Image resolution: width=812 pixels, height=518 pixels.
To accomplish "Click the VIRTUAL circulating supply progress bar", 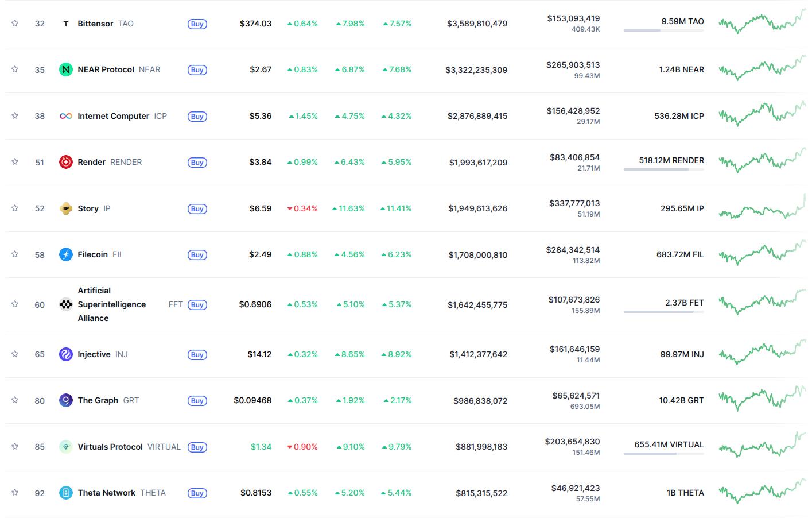I will [664, 454].
